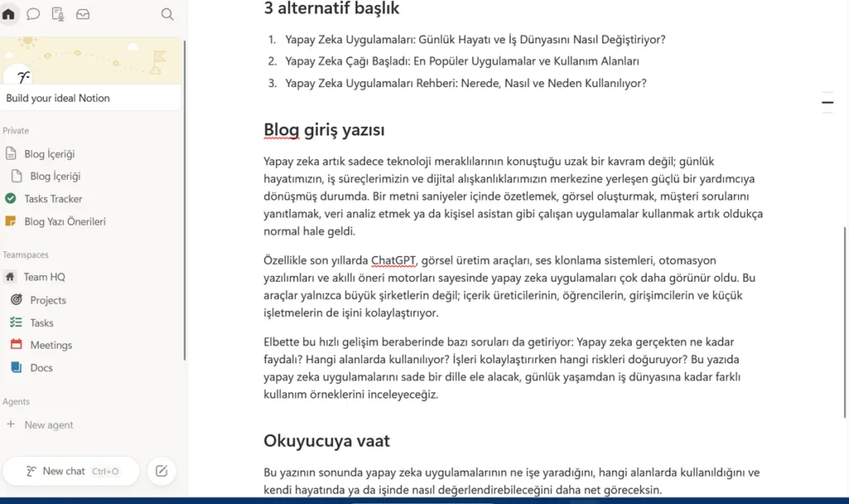Collapse the Teamspaces section header
This screenshot has height=504, width=849.
click(x=26, y=254)
